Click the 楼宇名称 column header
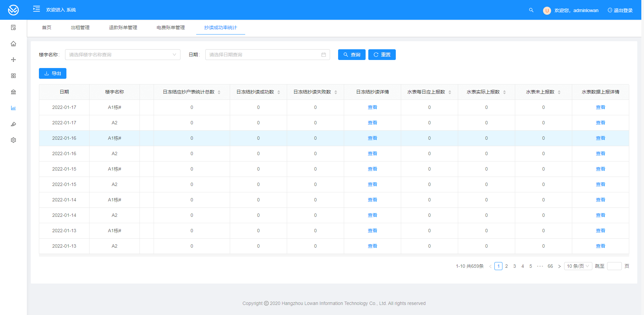 (x=114, y=92)
